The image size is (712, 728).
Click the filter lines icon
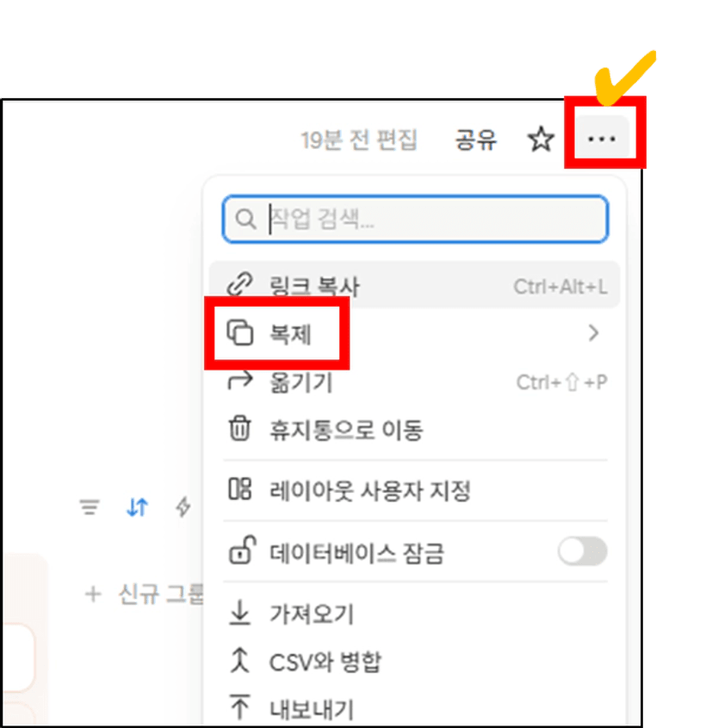pyautogui.click(x=90, y=507)
